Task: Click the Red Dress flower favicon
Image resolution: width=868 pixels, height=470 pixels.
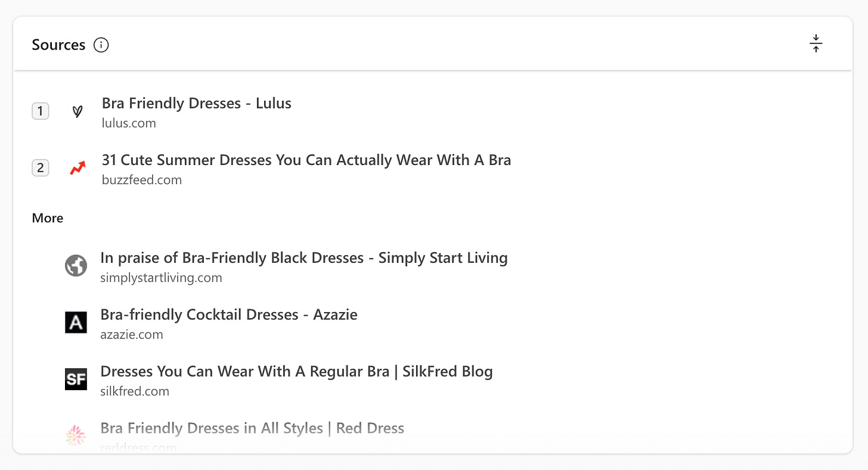Action: pyautogui.click(x=76, y=436)
